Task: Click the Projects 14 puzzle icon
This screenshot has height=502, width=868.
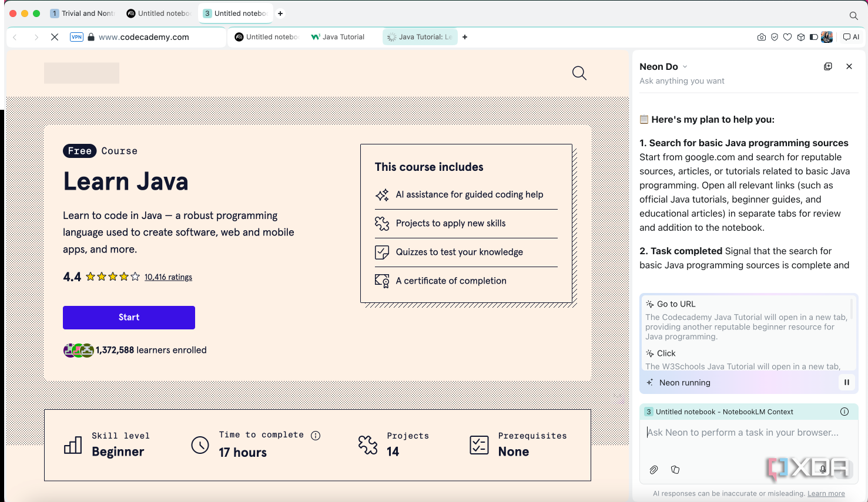Action: coord(368,445)
